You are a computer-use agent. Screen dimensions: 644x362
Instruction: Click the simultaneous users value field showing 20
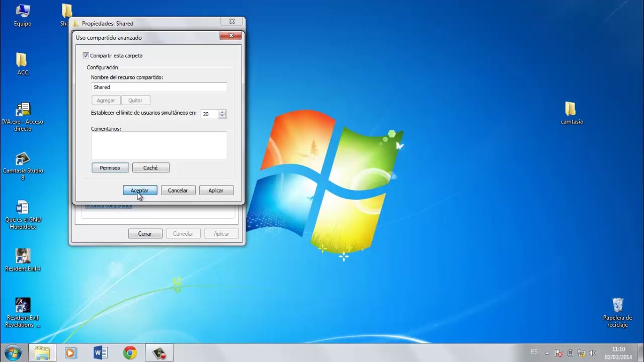coord(209,114)
